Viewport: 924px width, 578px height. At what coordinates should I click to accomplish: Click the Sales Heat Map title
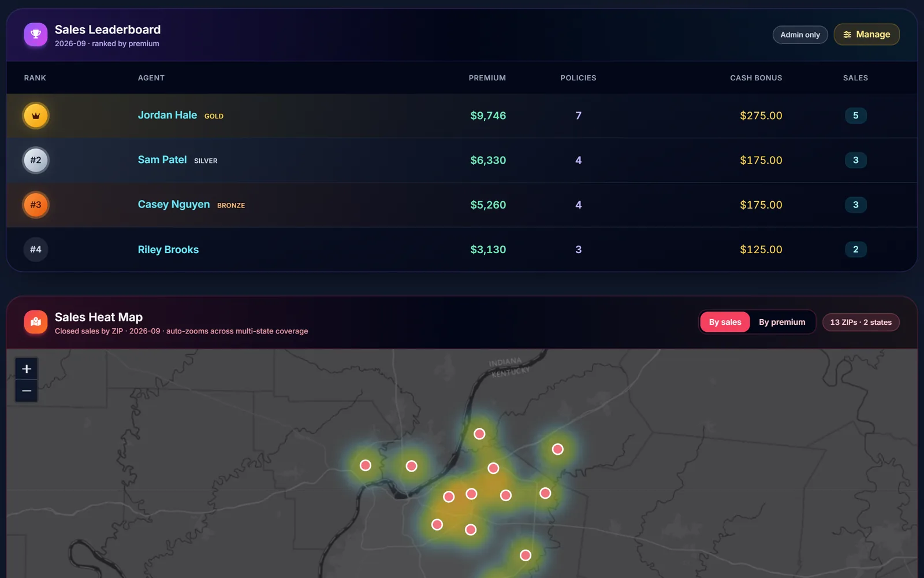coord(99,317)
